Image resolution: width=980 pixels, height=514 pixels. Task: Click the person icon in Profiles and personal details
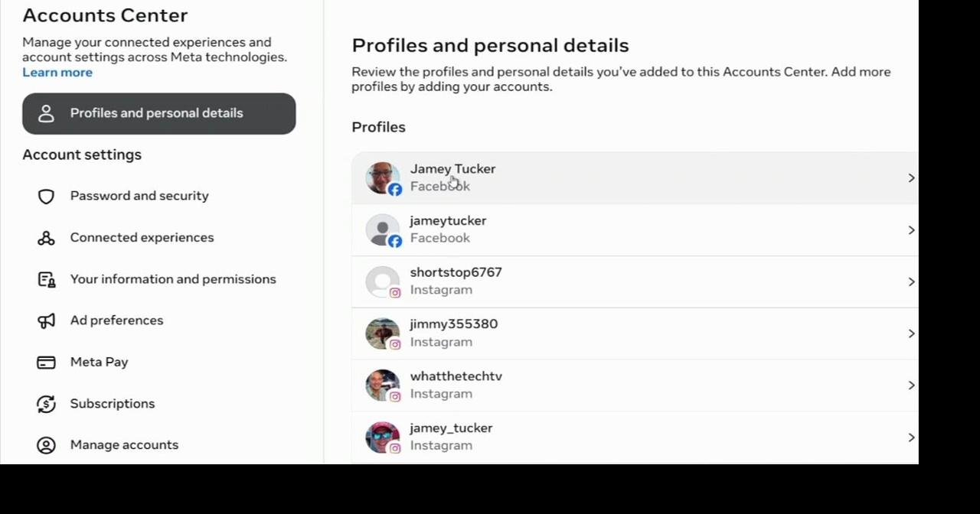[x=46, y=113]
